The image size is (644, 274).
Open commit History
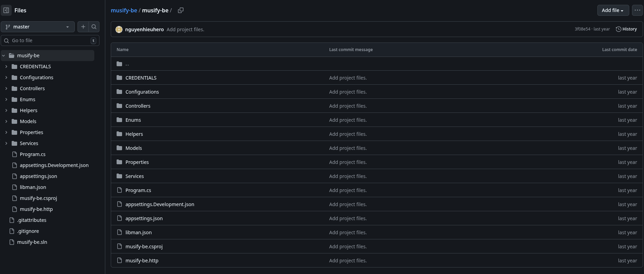(626, 29)
